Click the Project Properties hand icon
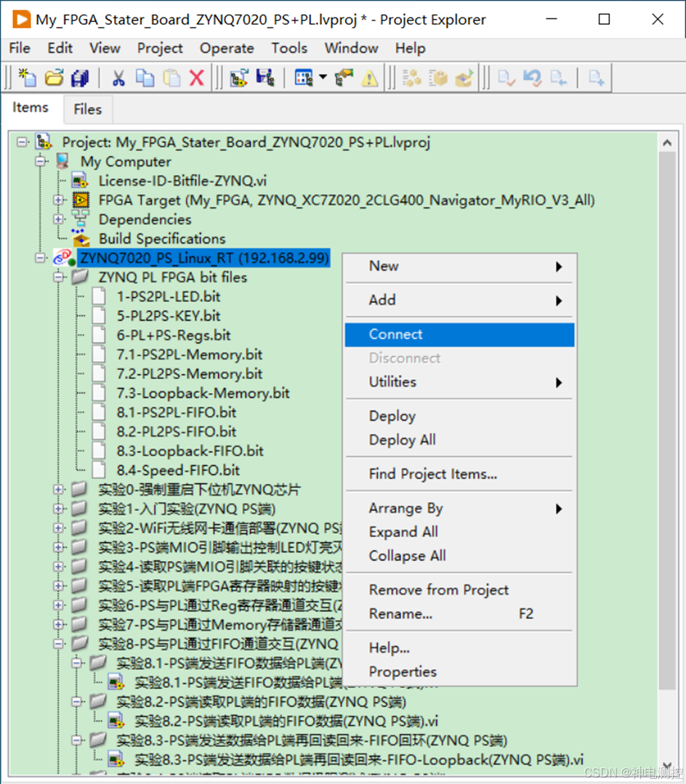Screen dimensions: 686x784 (344, 78)
